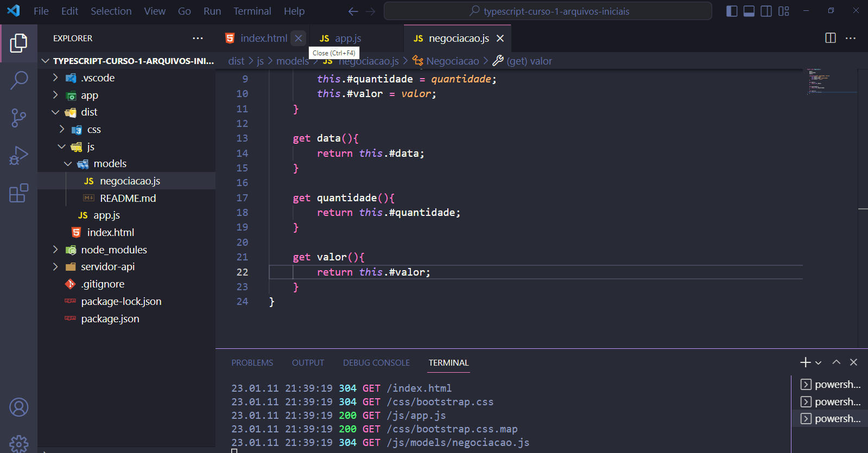Select the first powershell terminal instance
The width and height of the screenshot is (868, 453).
(830, 384)
